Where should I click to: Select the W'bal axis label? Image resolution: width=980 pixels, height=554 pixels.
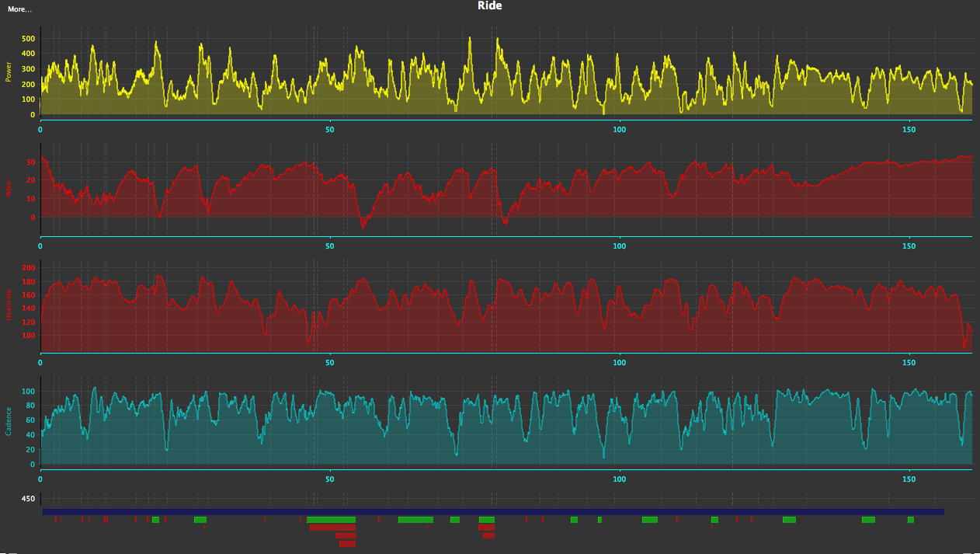[x=9, y=189]
